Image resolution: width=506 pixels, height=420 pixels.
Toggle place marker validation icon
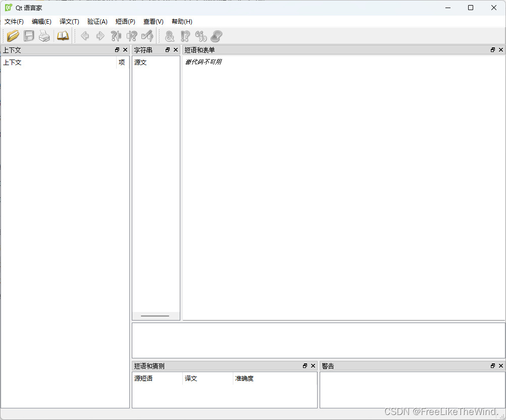(217, 36)
